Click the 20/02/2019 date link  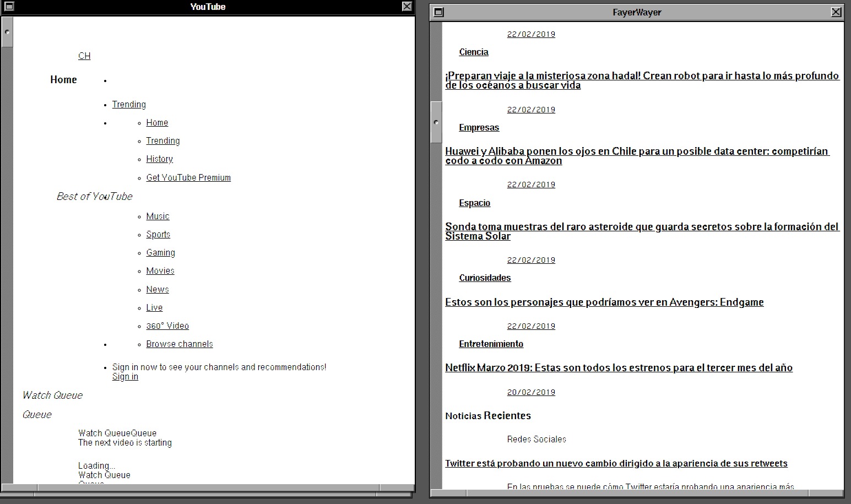click(x=531, y=392)
